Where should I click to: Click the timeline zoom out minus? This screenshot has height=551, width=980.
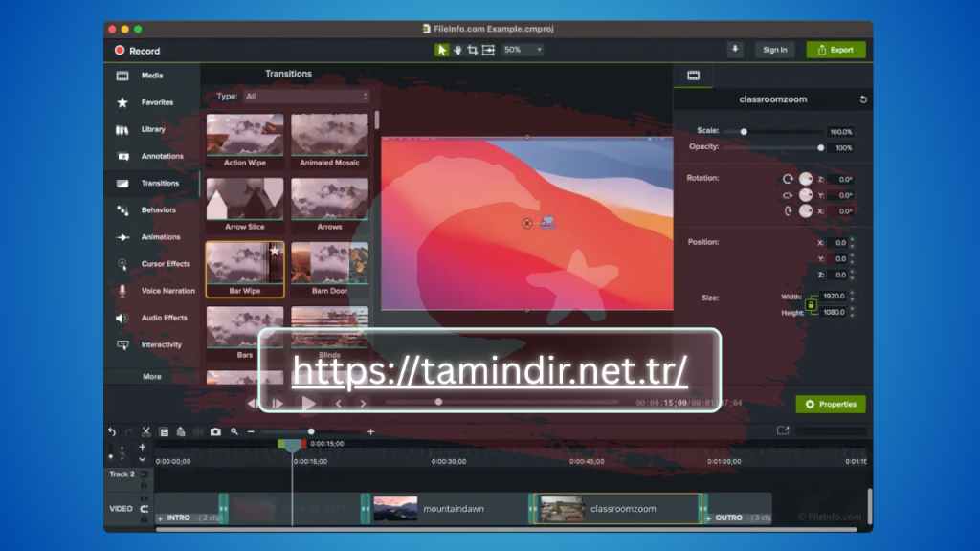tap(251, 431)
